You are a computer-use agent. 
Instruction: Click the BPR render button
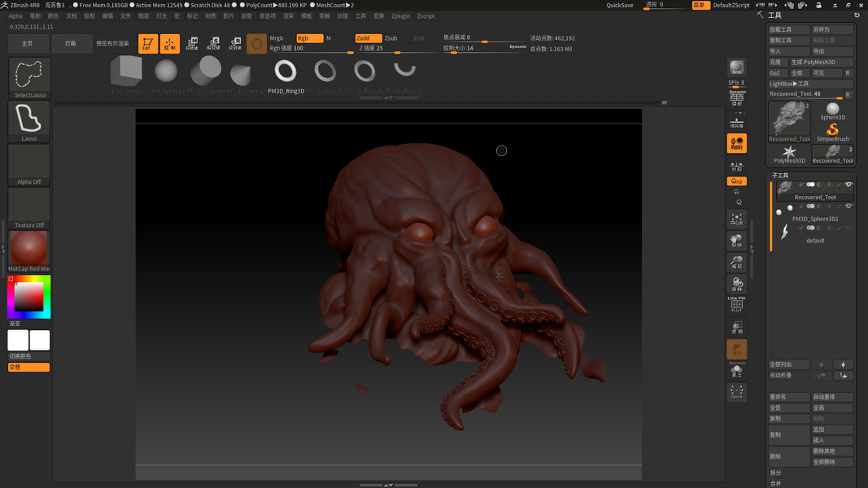(x=737, y=68)
